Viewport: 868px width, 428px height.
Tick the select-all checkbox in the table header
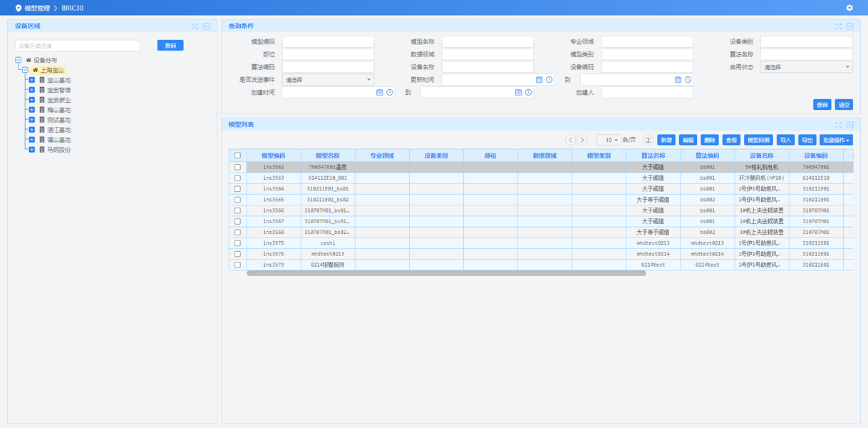[x=237, y=156]
